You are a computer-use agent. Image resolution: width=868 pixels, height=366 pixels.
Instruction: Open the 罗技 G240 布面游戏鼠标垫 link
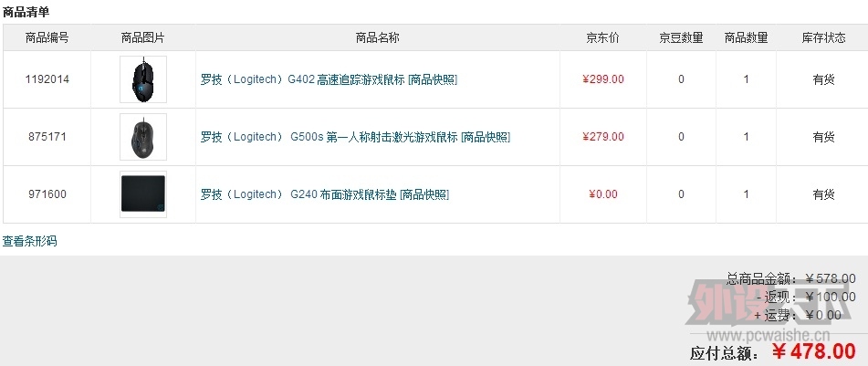(x=298, y=194)
